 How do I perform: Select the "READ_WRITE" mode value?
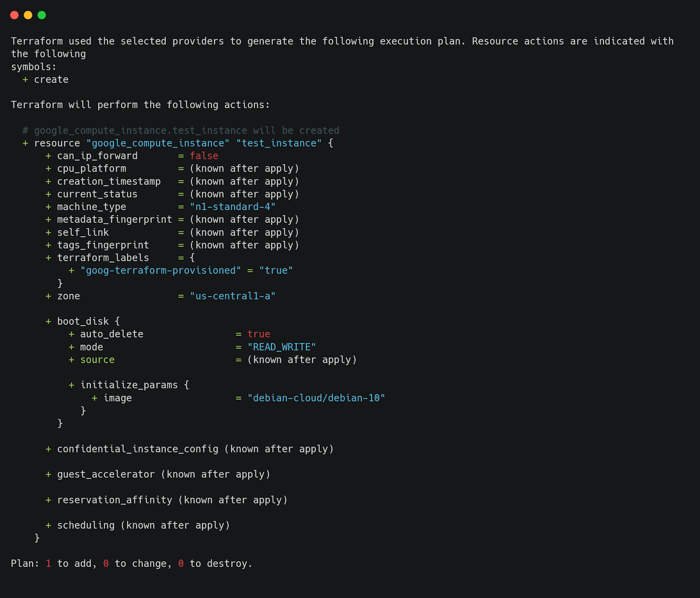(x=282, y=347)
